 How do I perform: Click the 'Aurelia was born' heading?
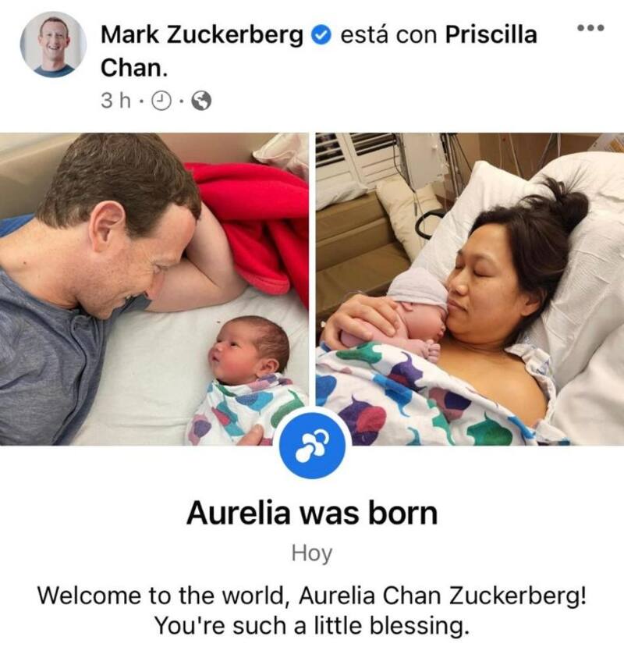pyautogui.click(x=312, y=513)
